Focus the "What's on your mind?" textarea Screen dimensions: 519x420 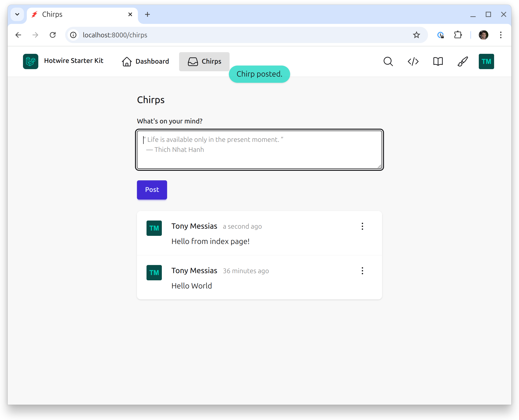tap(259, 150)
